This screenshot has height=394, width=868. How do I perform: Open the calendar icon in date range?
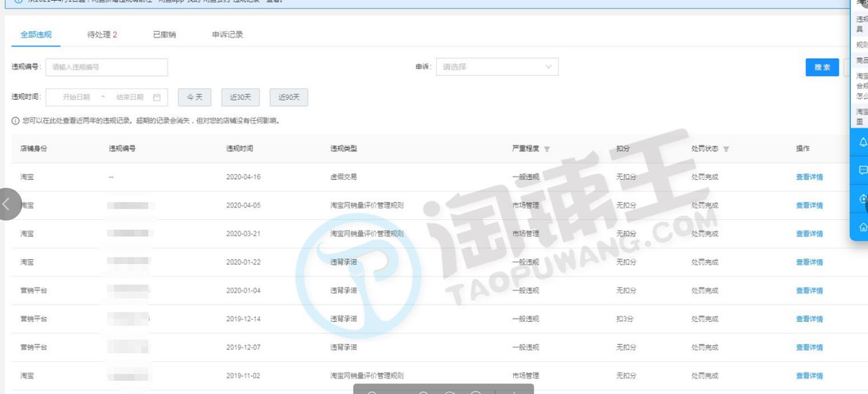pyautogui.click(x=157, y=97)
